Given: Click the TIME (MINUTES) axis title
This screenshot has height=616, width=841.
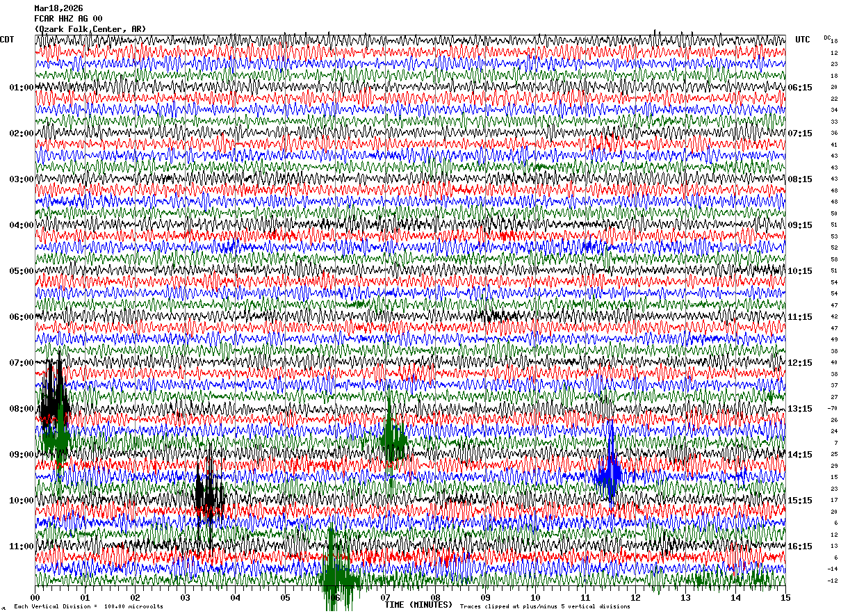Looking at the screenshot, I should (x=418, y=605).
